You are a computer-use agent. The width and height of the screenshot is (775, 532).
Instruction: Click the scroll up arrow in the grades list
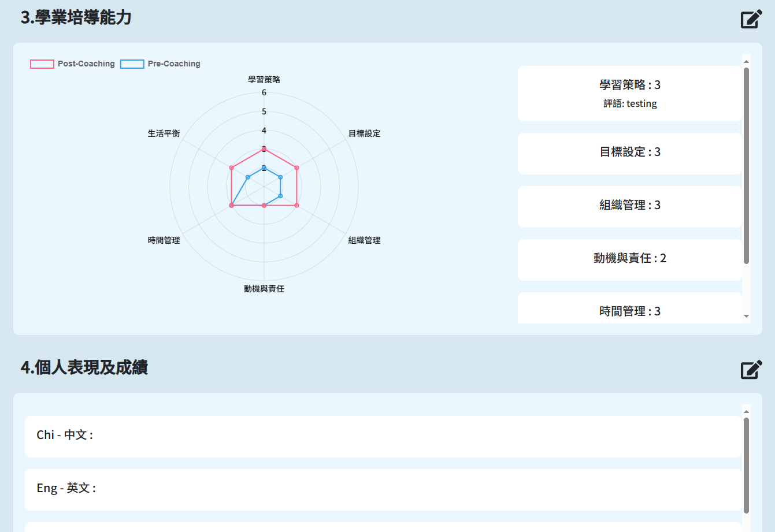(x=746, y=411)
